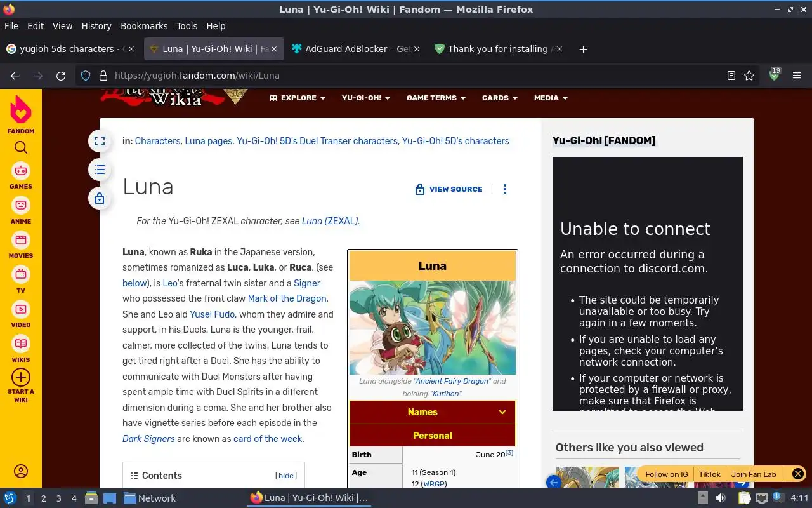This screenshot has width=812, height=508.
Task: Open the Firefox hamburger menu
Action: (x=797, y=76)
